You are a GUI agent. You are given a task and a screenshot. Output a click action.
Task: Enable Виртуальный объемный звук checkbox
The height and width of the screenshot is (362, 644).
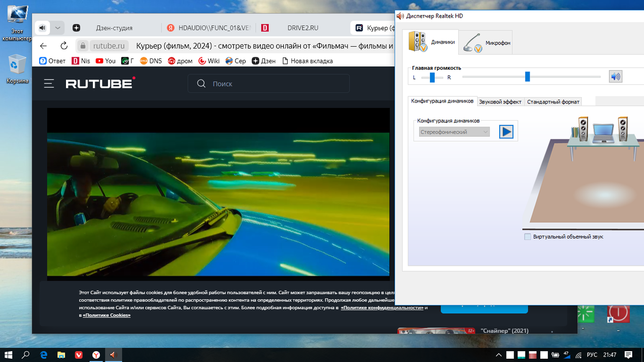(x=528, y=237)
